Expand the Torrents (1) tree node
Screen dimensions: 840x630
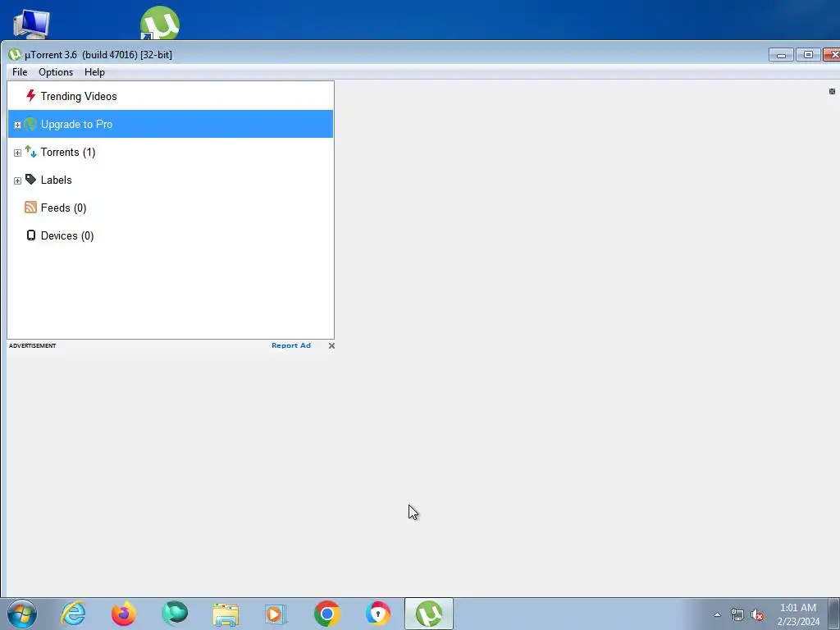point(17,153)
